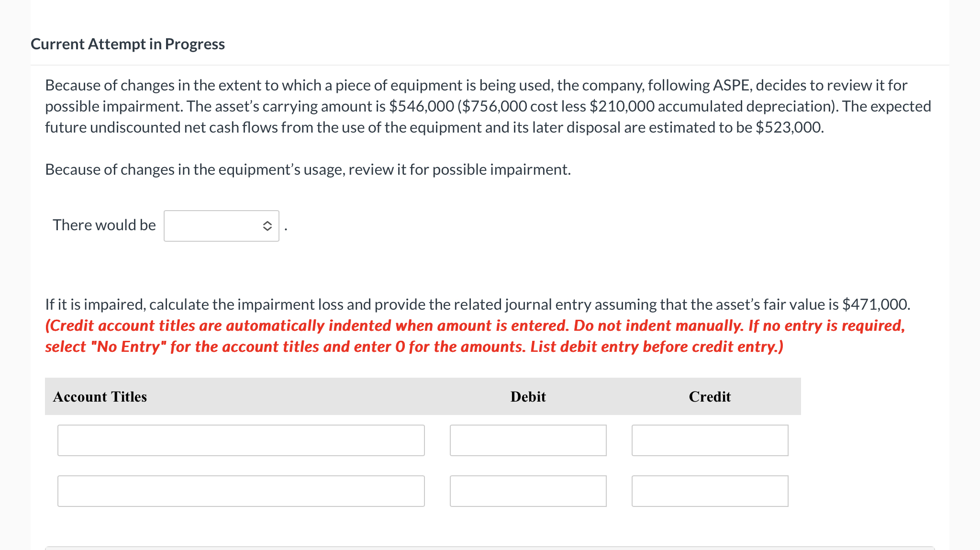
Task: Click the $546,000 carrying amount figure
Action: tap(421, 106)
